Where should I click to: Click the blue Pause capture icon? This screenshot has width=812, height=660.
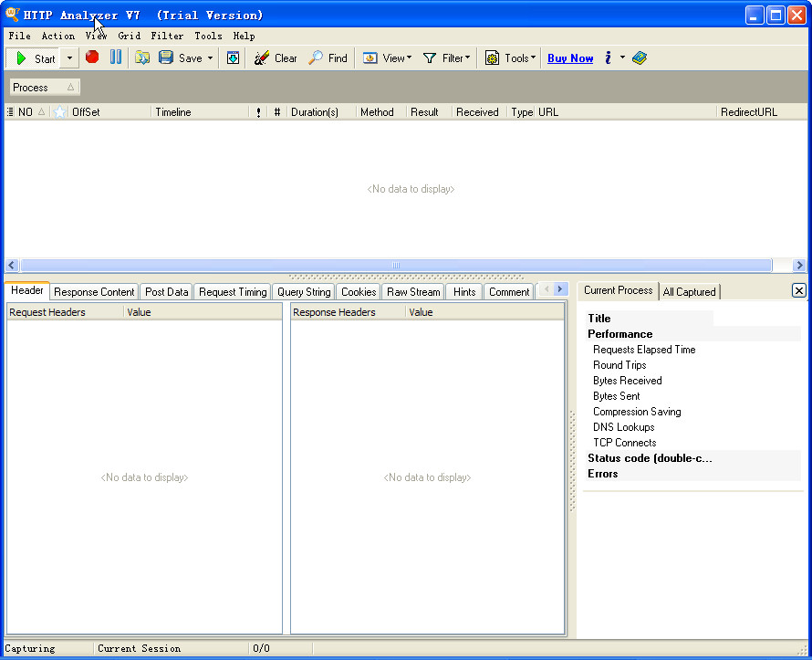pyautogui.click(x=116, y=57)
